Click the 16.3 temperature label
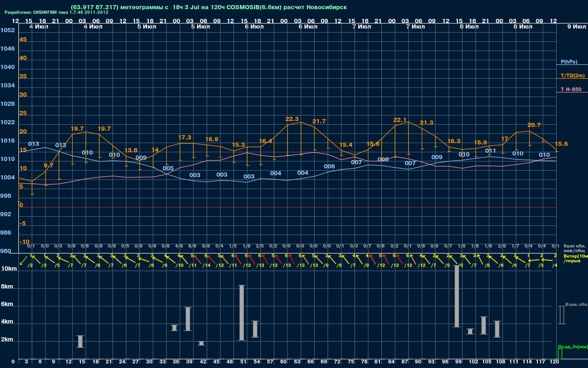The image size is (588, 368). pos(454,141)
